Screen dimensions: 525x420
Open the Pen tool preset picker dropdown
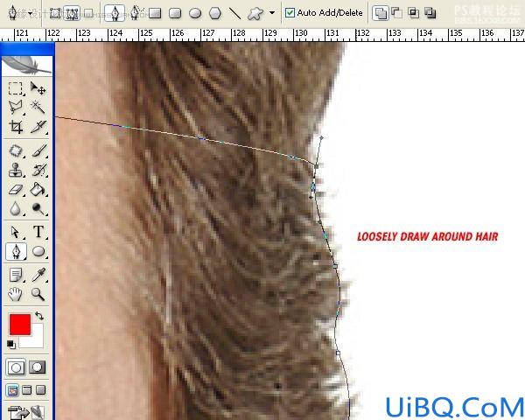tap(31, 14)
